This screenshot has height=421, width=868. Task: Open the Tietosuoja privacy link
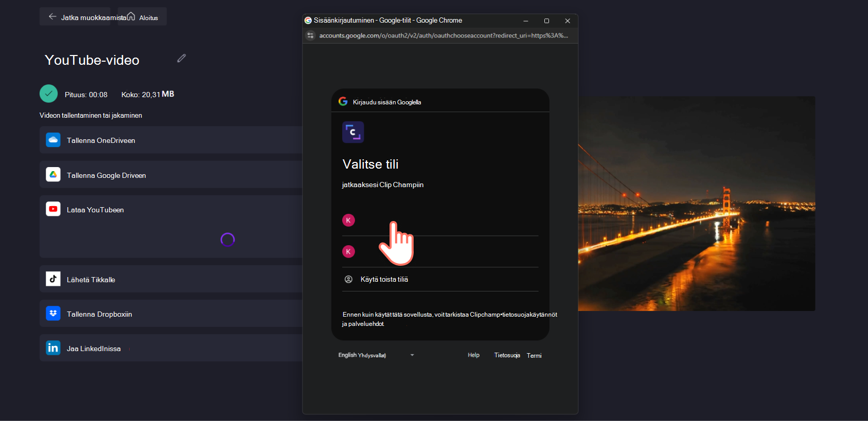coord(507,355)
